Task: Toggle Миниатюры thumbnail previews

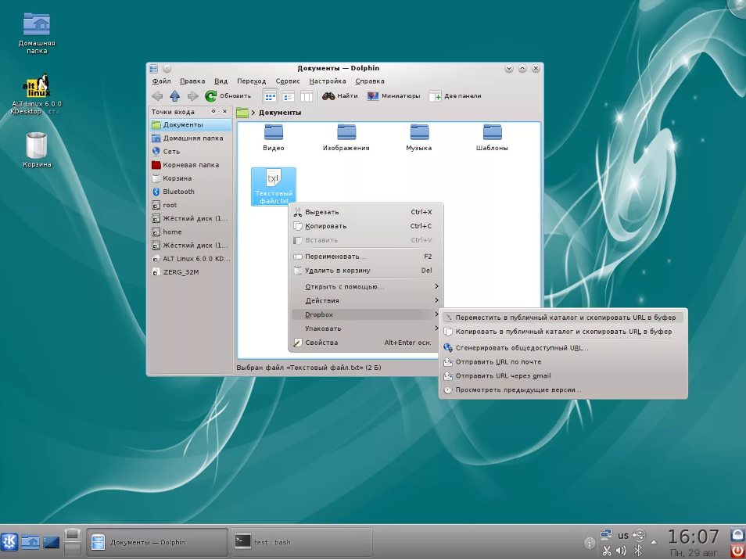Action: click(393, 96)
